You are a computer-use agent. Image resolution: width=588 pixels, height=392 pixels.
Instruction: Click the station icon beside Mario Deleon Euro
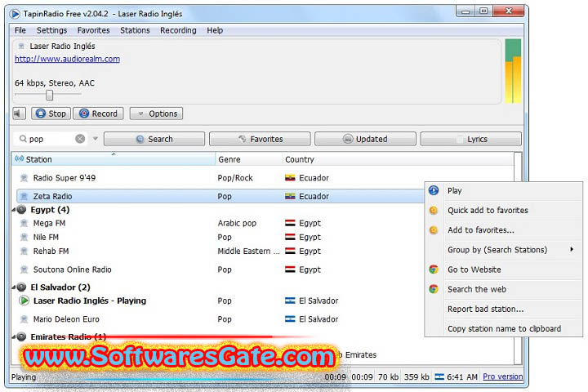pos(24,319)
